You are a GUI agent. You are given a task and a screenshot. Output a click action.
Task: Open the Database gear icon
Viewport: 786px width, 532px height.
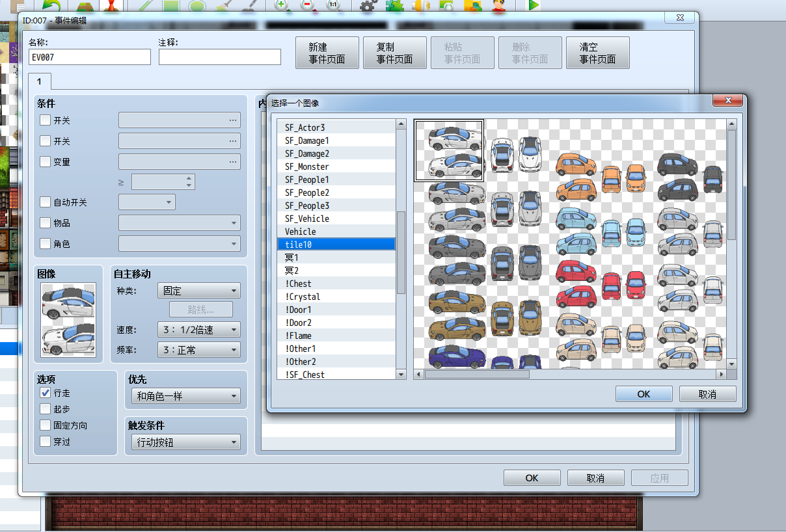pos(368,5)
